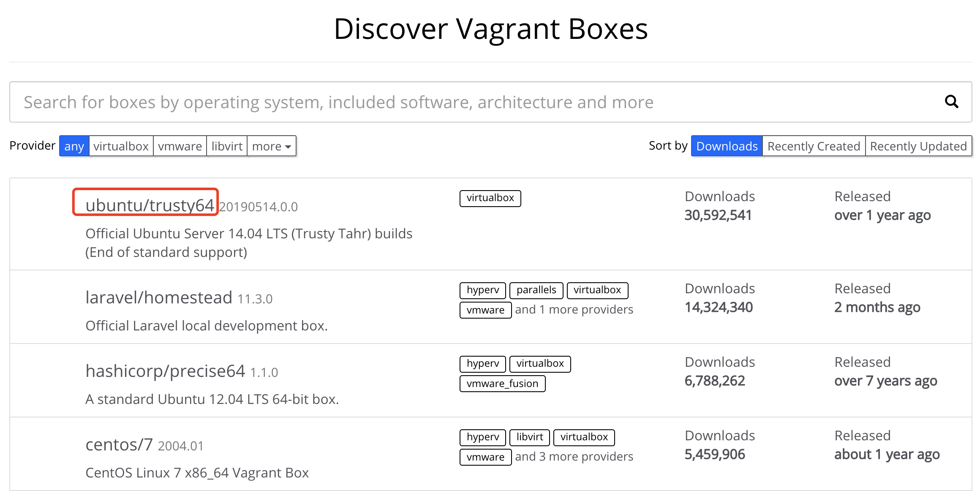The height and width of the screenshot is (491, 980).
Task: Open the hashicorp/precise64 box page
Action: point(165,371)
